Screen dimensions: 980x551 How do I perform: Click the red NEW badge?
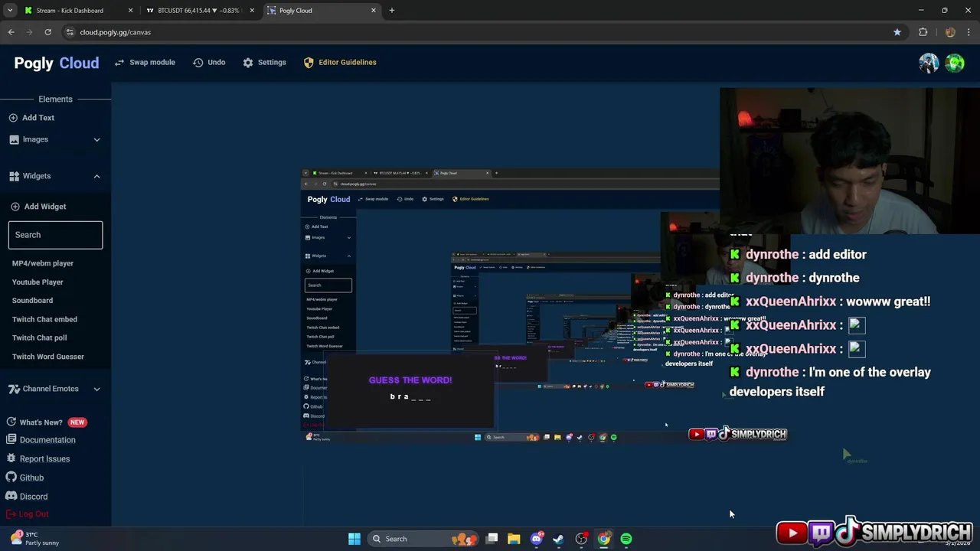pos(77,422)
